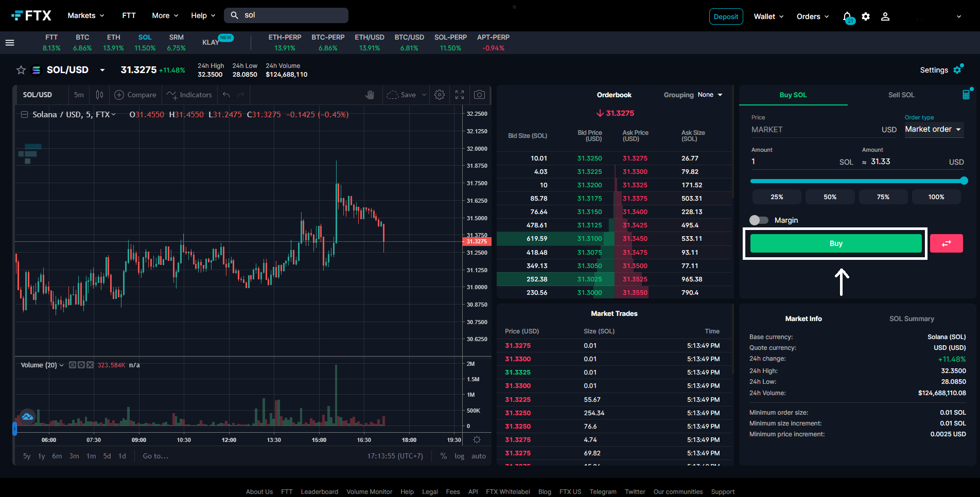Click the Settings gear beside market header
Viewport: 980px width, 497px height.
click(x=958, y=69)
